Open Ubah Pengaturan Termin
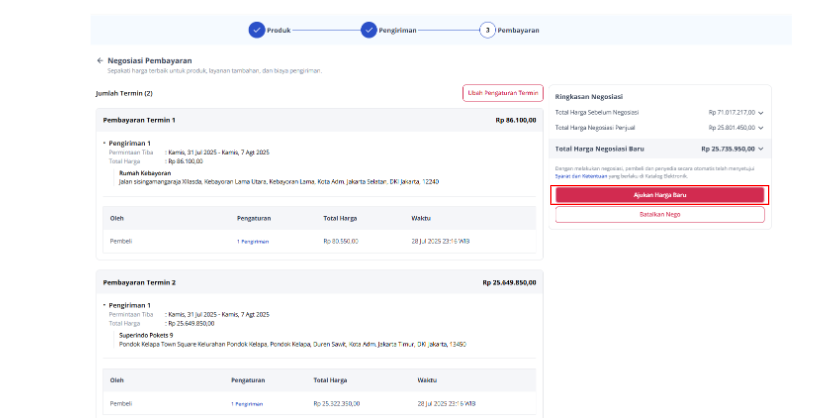 point(503,93)
